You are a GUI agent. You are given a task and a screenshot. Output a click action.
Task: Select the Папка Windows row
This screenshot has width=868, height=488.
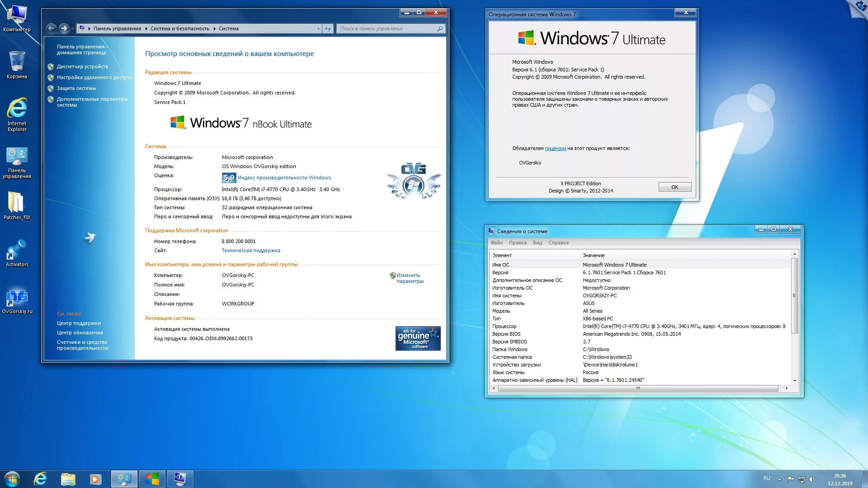(640, 349)
